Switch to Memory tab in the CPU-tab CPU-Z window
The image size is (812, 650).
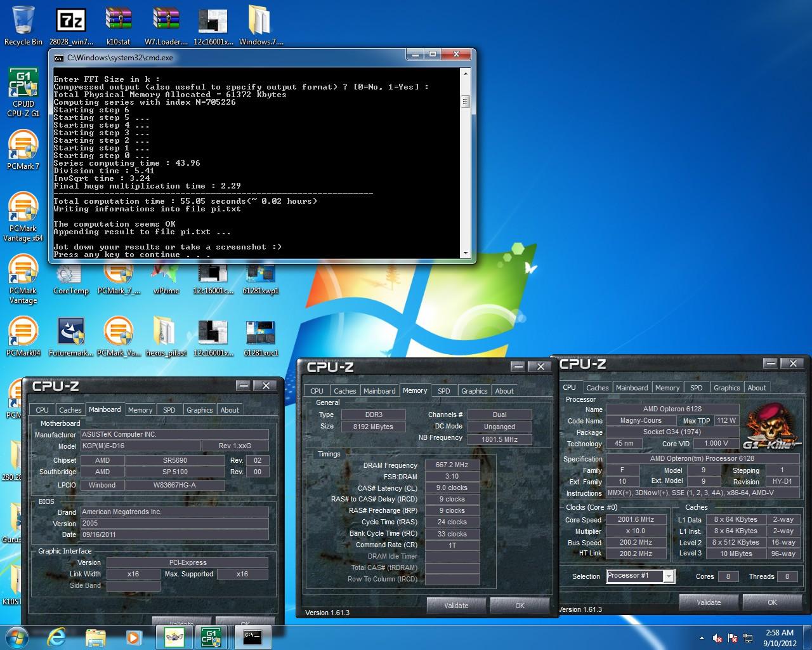point(667,388)
